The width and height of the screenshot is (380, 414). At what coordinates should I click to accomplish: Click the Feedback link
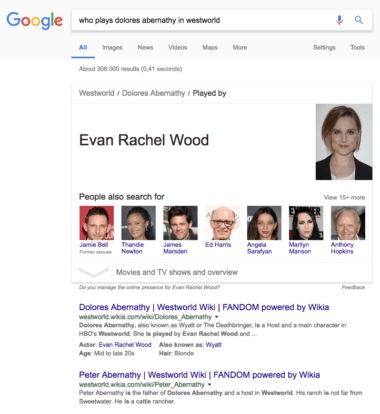[x=353, y=287]
